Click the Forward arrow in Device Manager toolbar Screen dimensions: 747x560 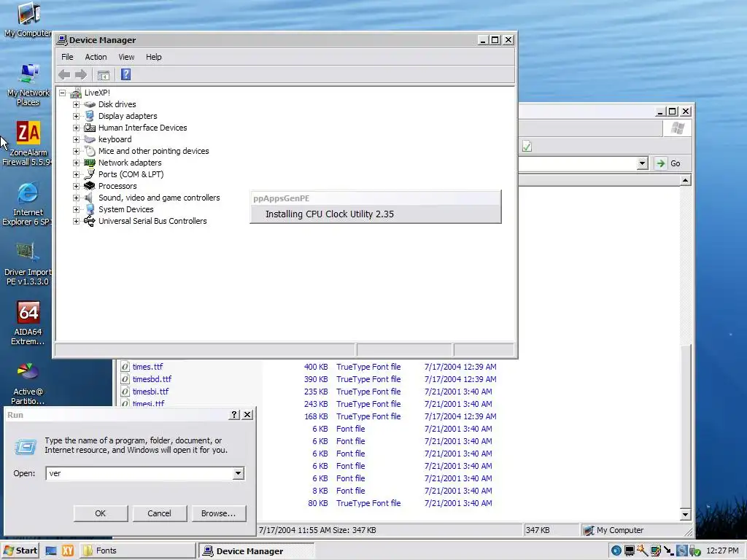tap(81, 75)
